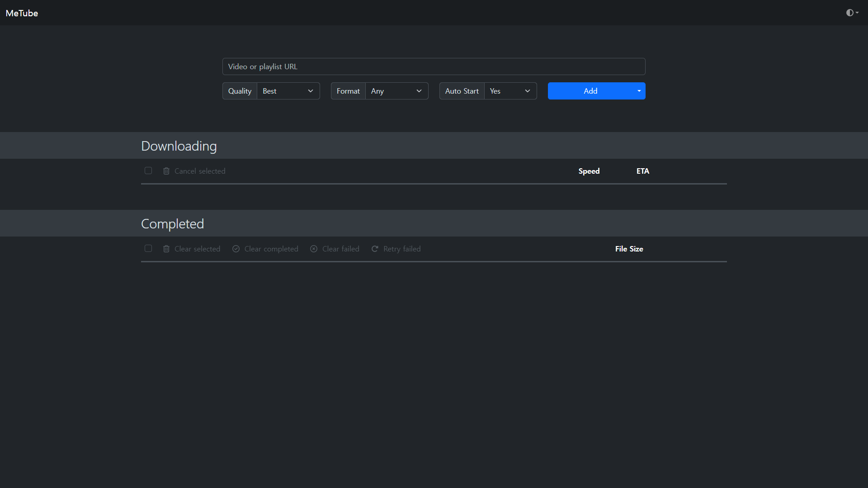Screen dimensions: 868x488
Task: Click the Speed column header
Action: [589, 171]
